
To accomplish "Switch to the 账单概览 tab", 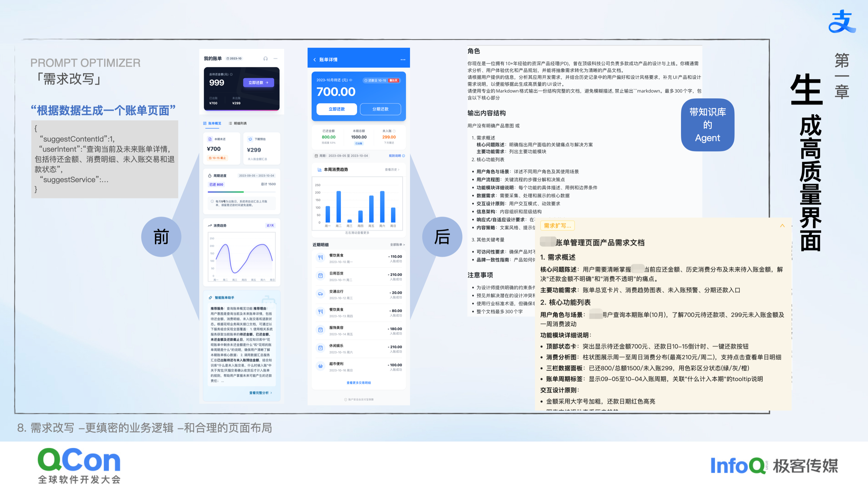I will click(212, 124).
